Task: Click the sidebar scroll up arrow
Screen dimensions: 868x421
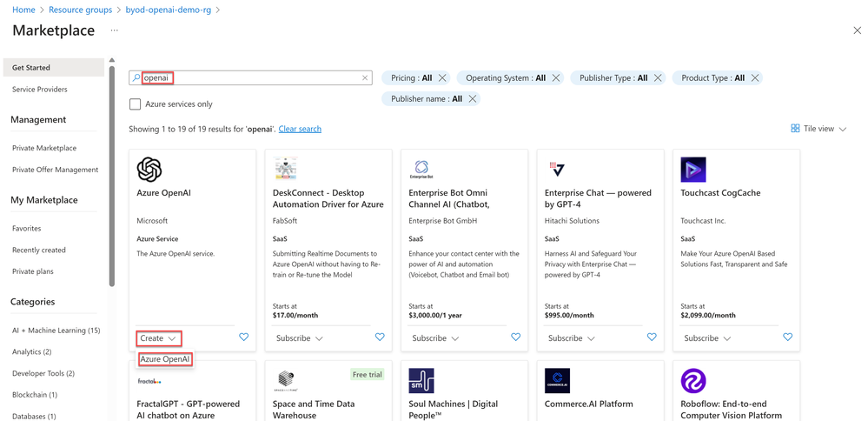Action: tap(112, 60)
